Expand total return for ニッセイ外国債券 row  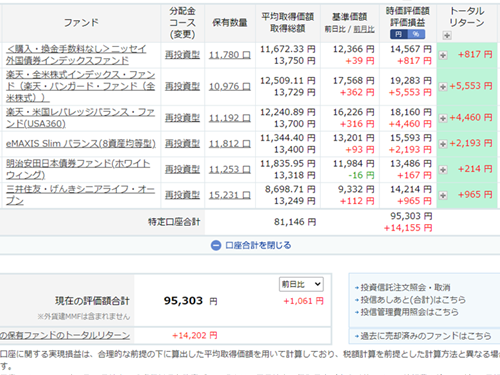(x=443, y=55)
